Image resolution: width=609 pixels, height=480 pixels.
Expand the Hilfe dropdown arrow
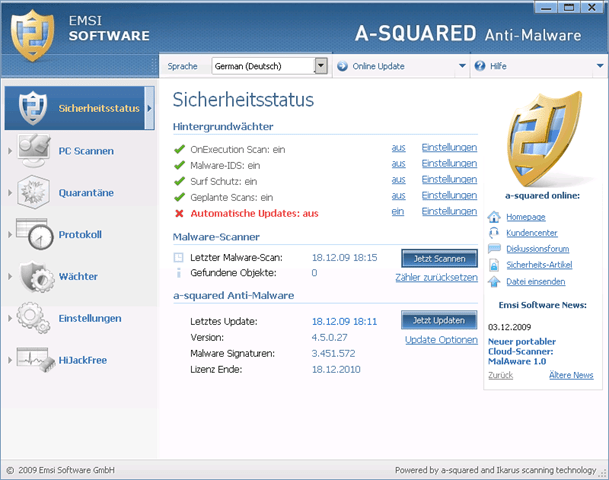click(600, 66)
